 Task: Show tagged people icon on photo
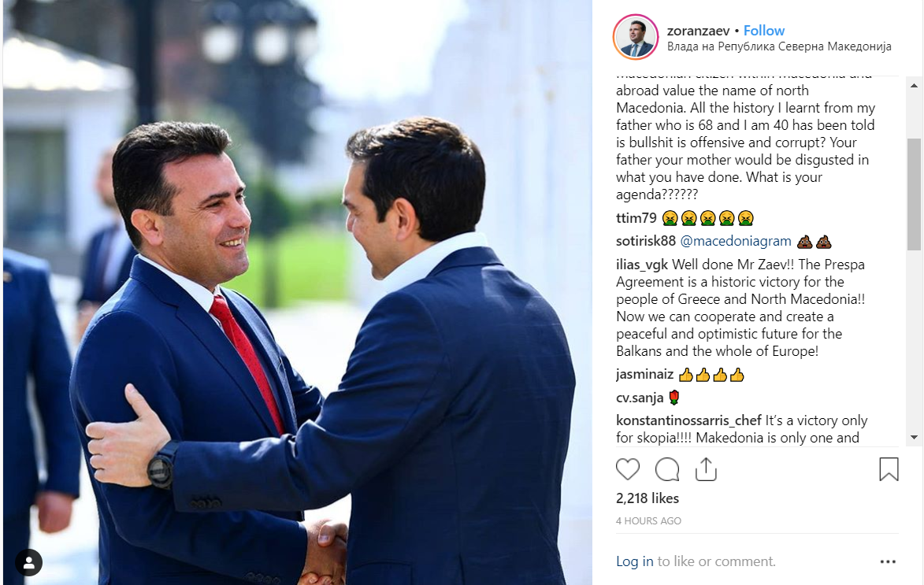[28, 563]
